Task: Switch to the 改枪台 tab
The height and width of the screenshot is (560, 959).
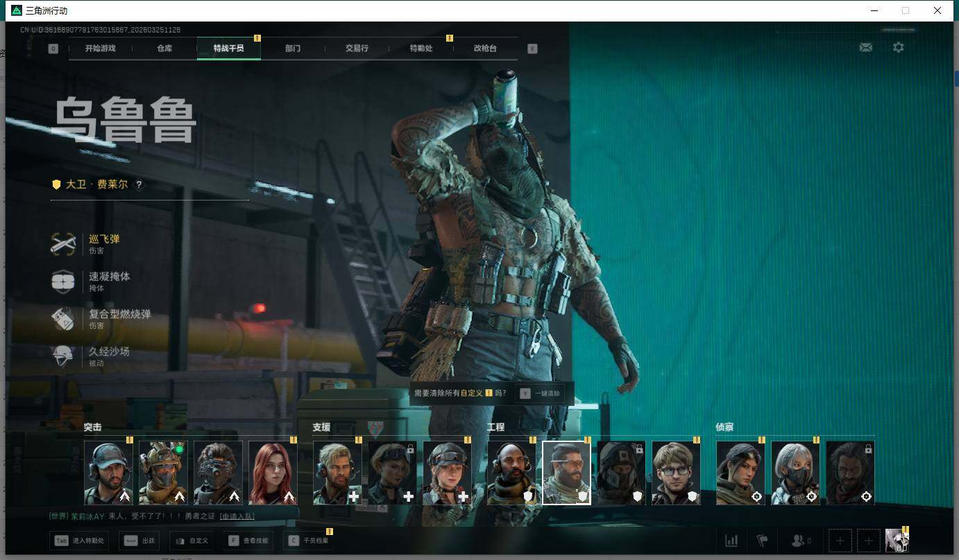Action: click(x=485, y=49)
